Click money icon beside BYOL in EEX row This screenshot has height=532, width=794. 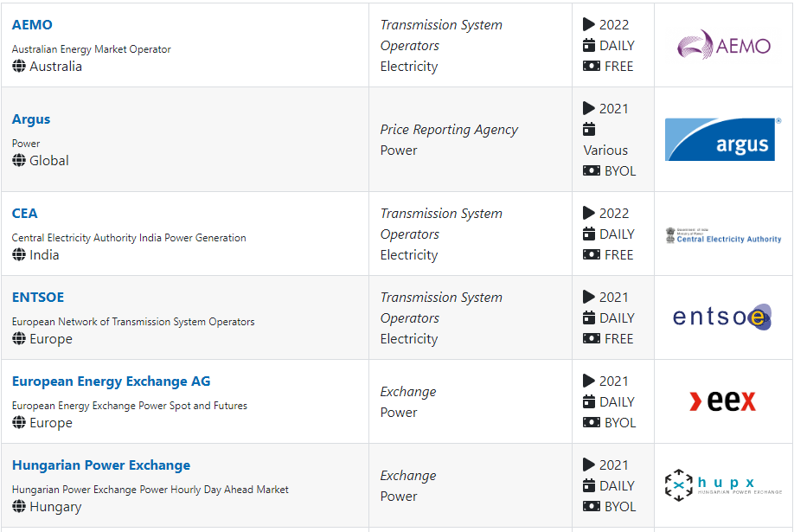pyautogui.click(x=592, y=423)
